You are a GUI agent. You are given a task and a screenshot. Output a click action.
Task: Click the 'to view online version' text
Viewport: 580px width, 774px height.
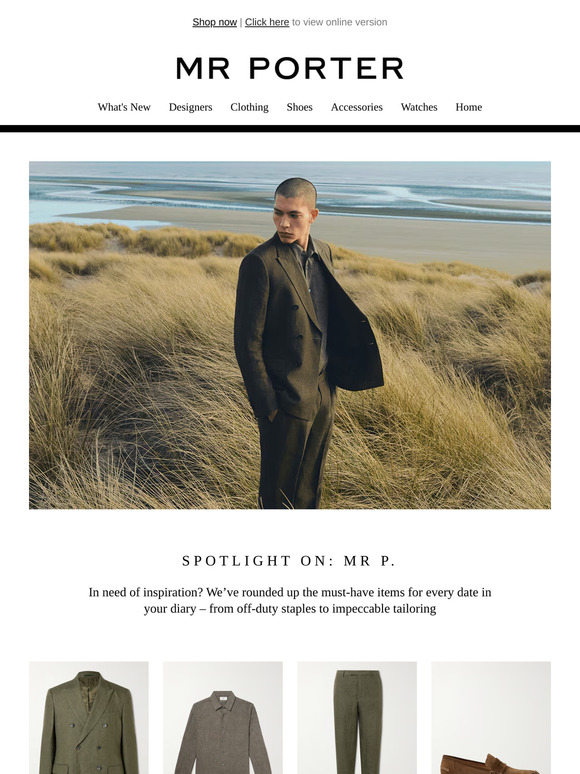pyautogui.click(x=340, y=22)
